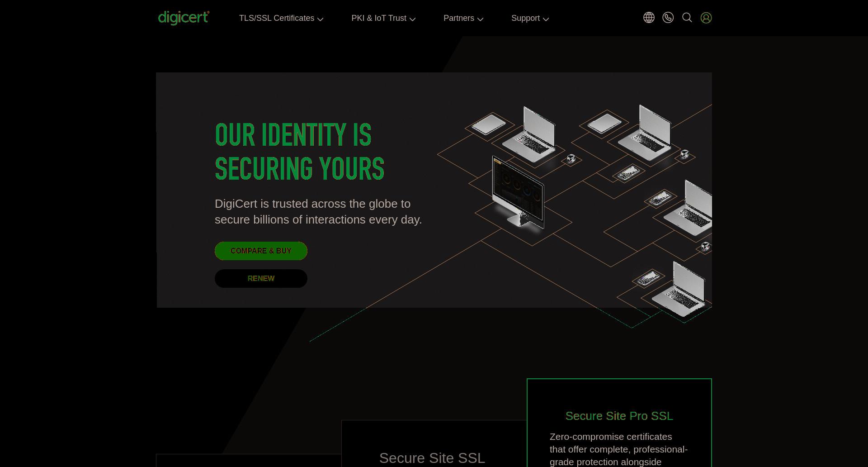The image size is (868, 467).
Task: Open the search magnifier icon
Action: click(x=687, y=18)
